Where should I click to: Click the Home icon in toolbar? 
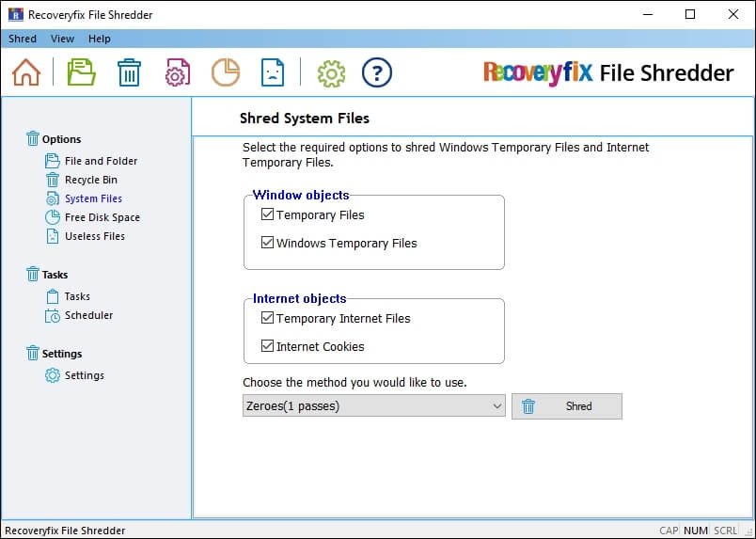26,72
